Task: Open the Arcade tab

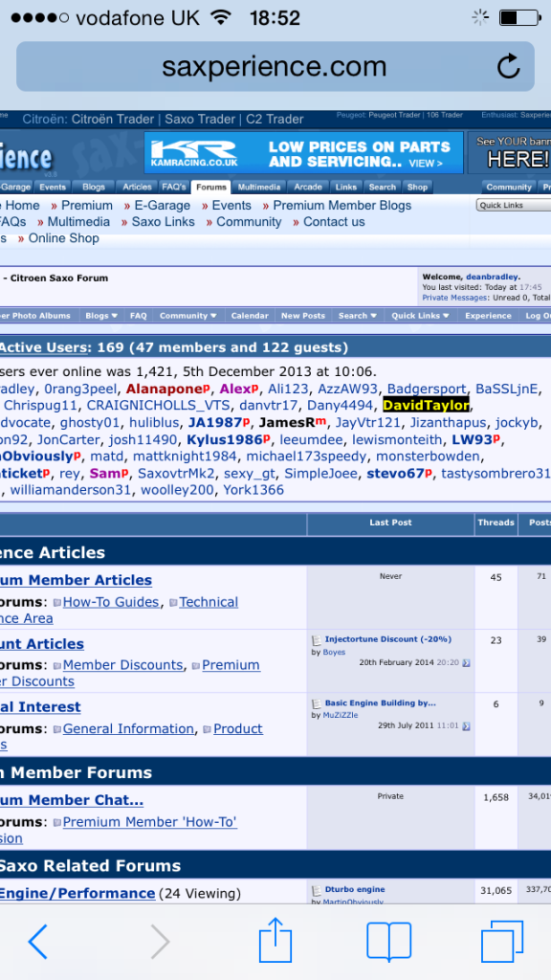Action: point(308,187)
